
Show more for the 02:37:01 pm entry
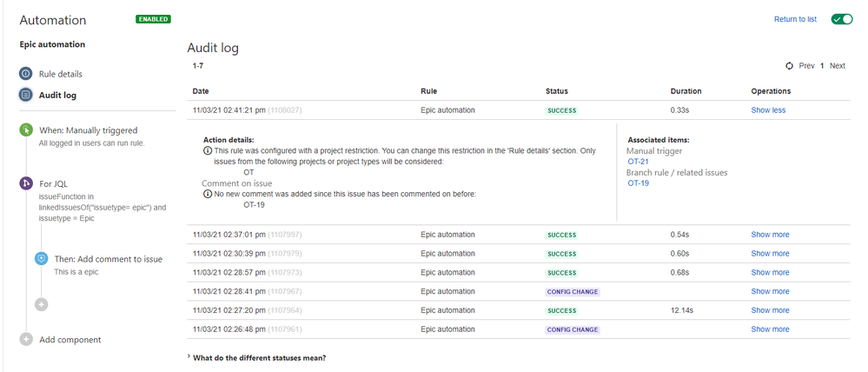(770, 235)
